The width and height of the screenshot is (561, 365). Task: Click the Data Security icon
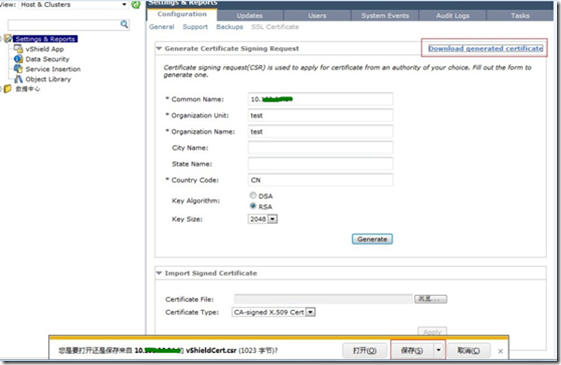[x=19, y=59]
